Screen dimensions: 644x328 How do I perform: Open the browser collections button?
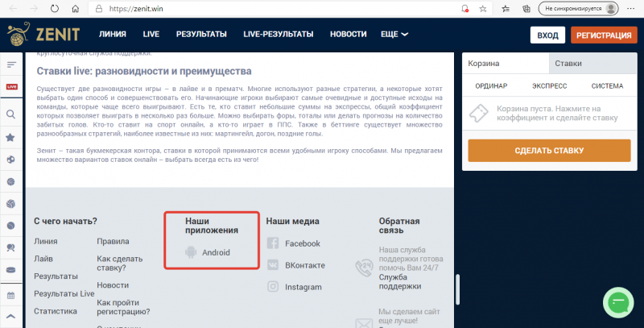(526, 9)
